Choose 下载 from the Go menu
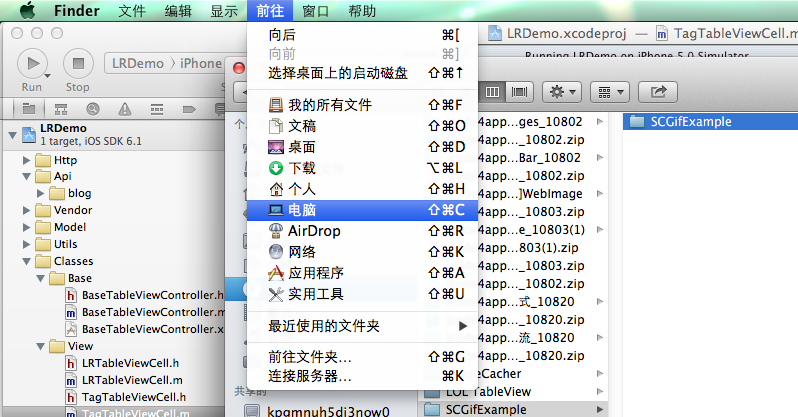The width and height of the screenshot is (798, 417). (362, 168)
